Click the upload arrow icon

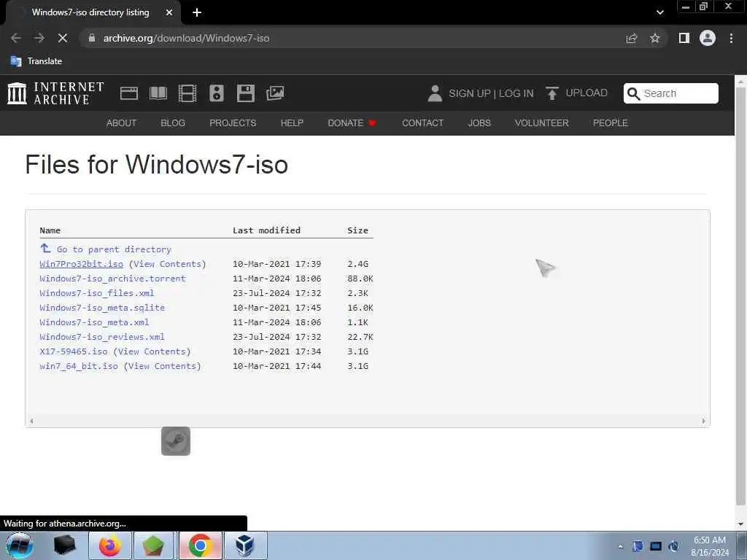[552, 93]
